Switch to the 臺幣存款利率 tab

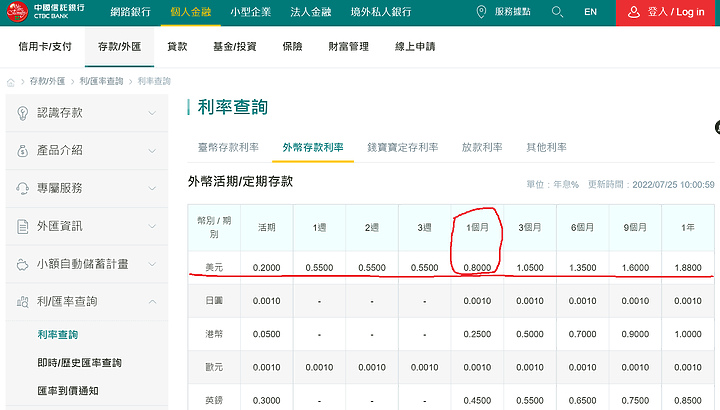(228, 147)
